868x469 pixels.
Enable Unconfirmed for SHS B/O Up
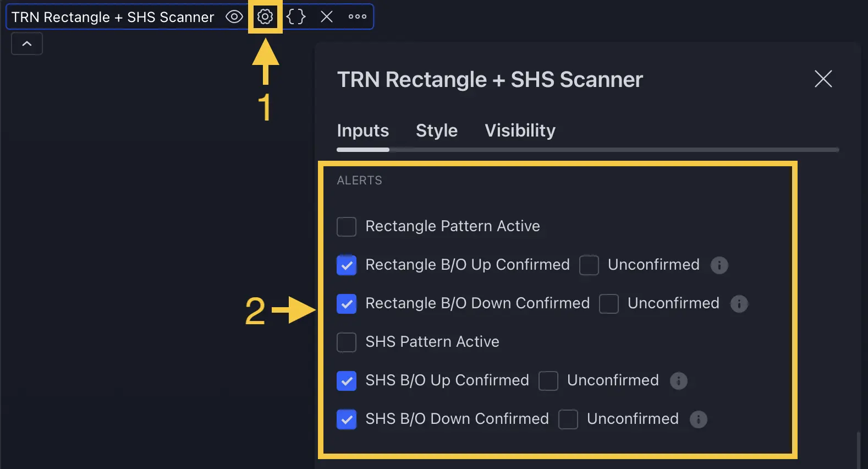point(548,380)
